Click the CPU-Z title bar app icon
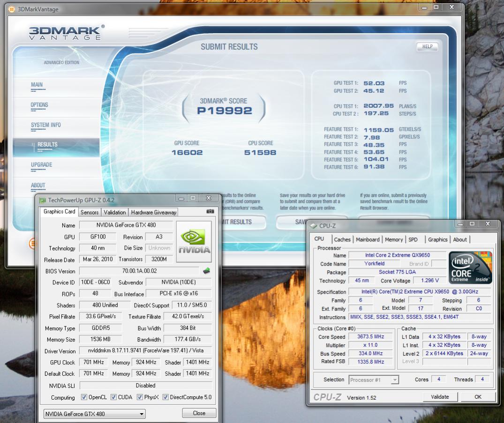The height and width of the screenshot is (423, 504). click(313, 226)
